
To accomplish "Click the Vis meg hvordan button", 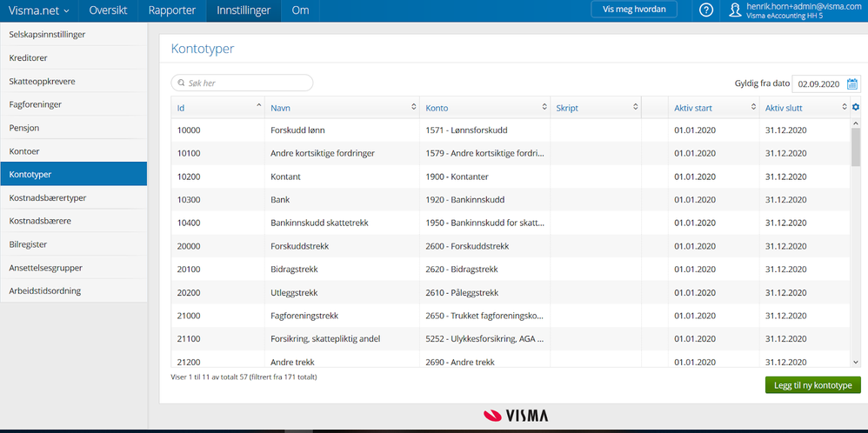I will click(x=634, y=10).
